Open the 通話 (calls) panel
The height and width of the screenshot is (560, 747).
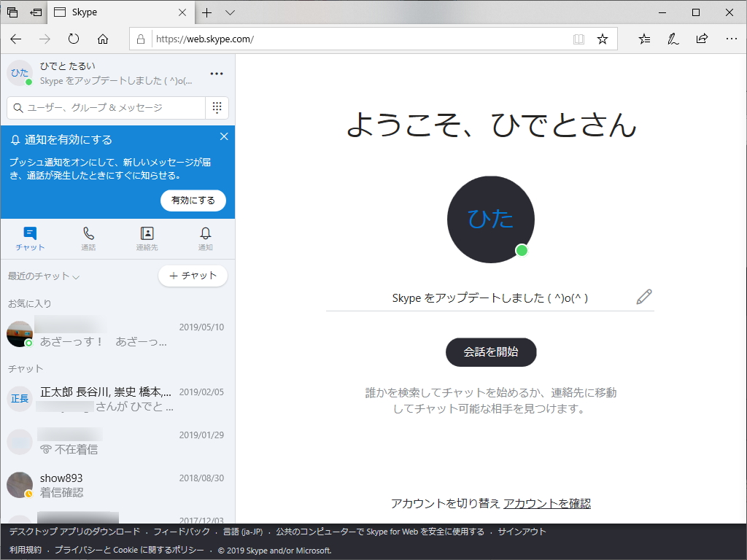pyautogui.click(x=88, y=238)
